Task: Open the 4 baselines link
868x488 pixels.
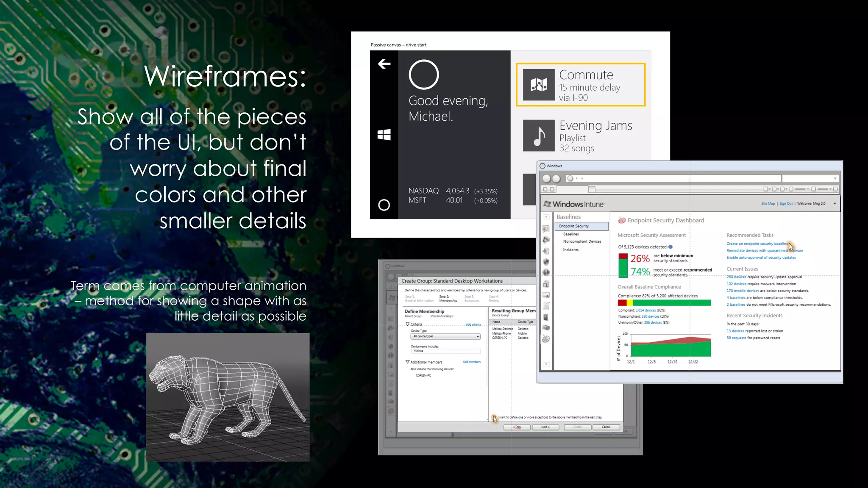Action: click(736, 298)
